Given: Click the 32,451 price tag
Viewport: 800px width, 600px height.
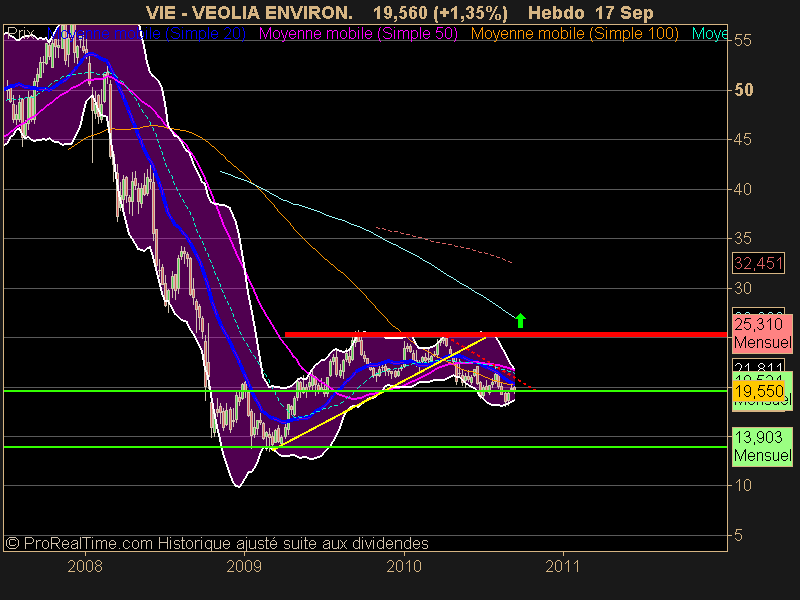Looking at the screenshot, I should (x=758, y=263).
